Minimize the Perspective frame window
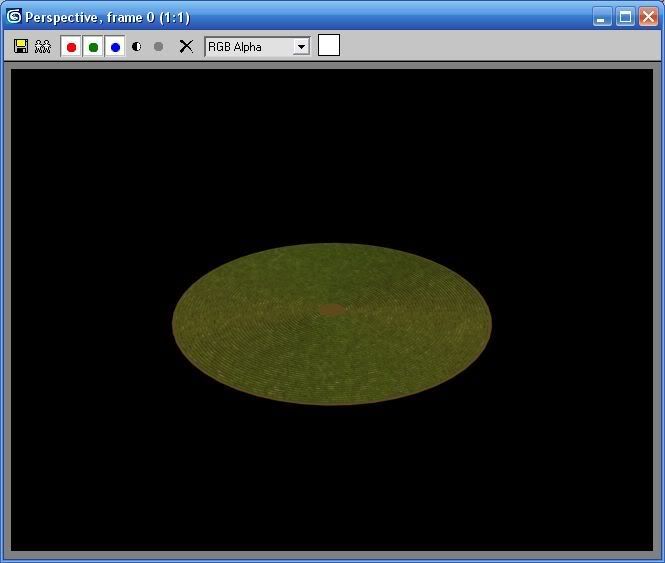This screenshot has height=563, width=665. click(x=602, y=17)
